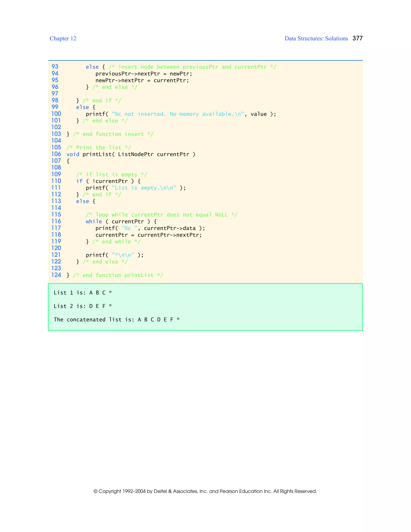Click the '/* end if */' comment on line 98

(x=102, y=101)
